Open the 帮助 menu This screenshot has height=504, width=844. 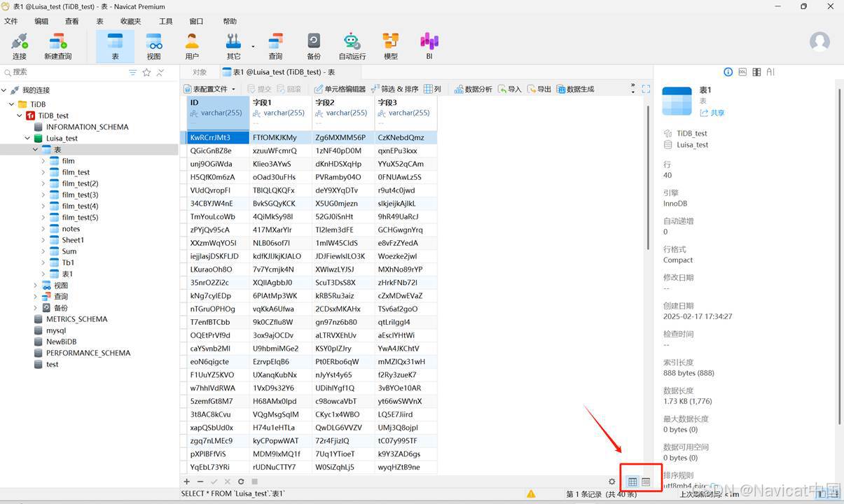click(230, 22)
